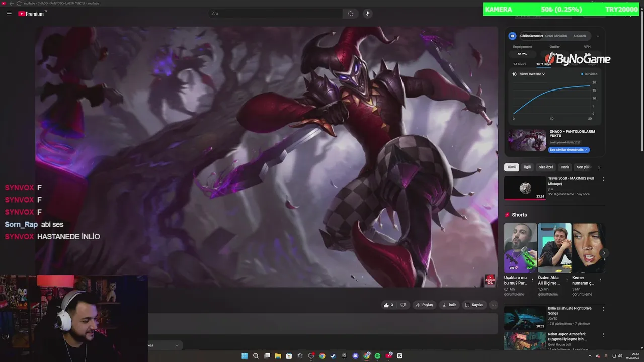This screenshot has width=644, height=362.
Task: Open File Explorer from the taskbar
Action: (278, 356)
